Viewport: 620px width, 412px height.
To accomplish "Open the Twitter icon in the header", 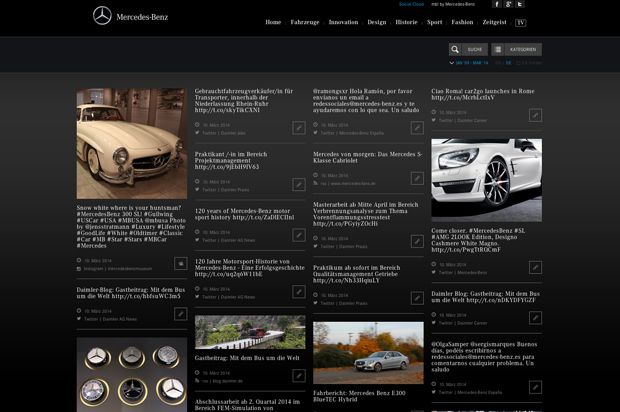I will 520,4.
